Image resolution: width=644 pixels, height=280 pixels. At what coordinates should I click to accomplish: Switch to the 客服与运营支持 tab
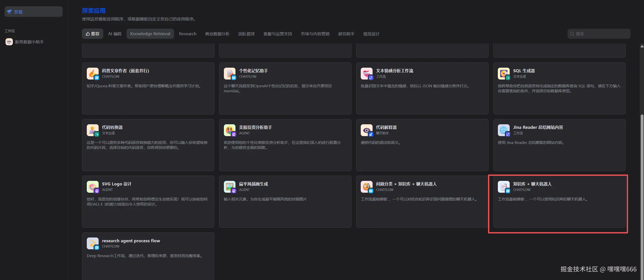coord(278,34)
